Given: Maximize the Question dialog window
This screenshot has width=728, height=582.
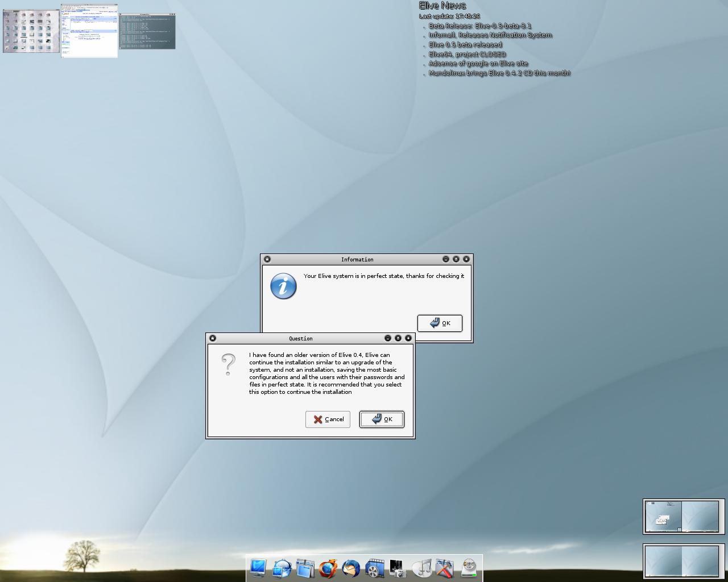Looking at the screenshot, I should 398,338.
